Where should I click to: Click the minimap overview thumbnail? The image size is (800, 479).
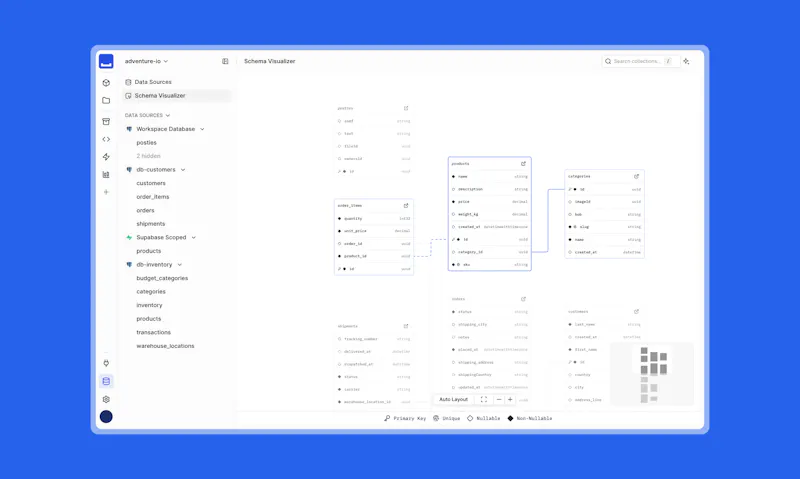[652, 374]
